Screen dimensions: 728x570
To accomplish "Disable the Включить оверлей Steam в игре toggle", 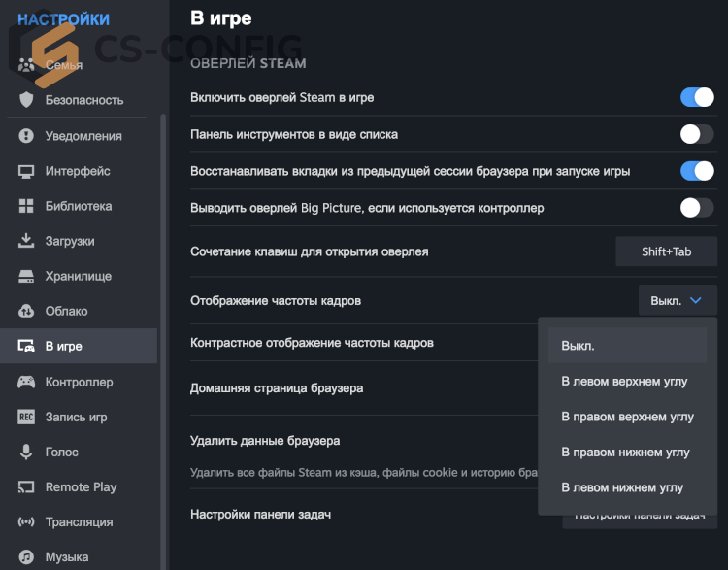I will tap(697, 97).
